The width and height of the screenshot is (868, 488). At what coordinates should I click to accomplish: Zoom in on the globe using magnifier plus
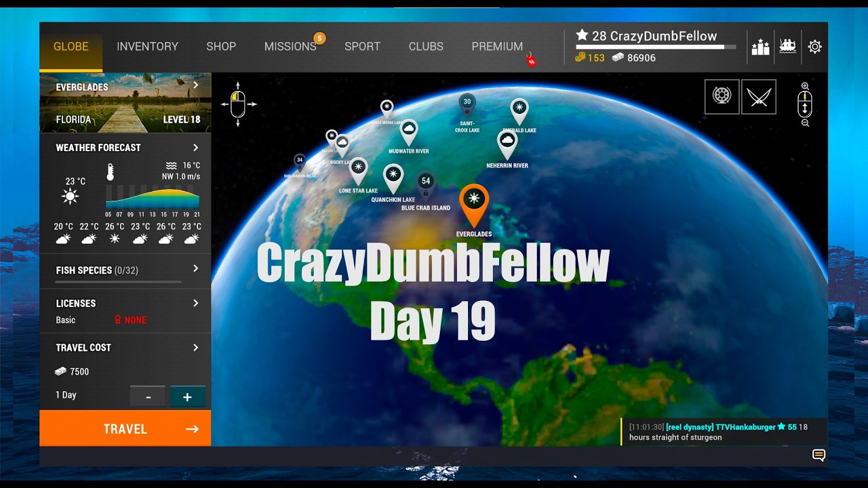point(805,86)
